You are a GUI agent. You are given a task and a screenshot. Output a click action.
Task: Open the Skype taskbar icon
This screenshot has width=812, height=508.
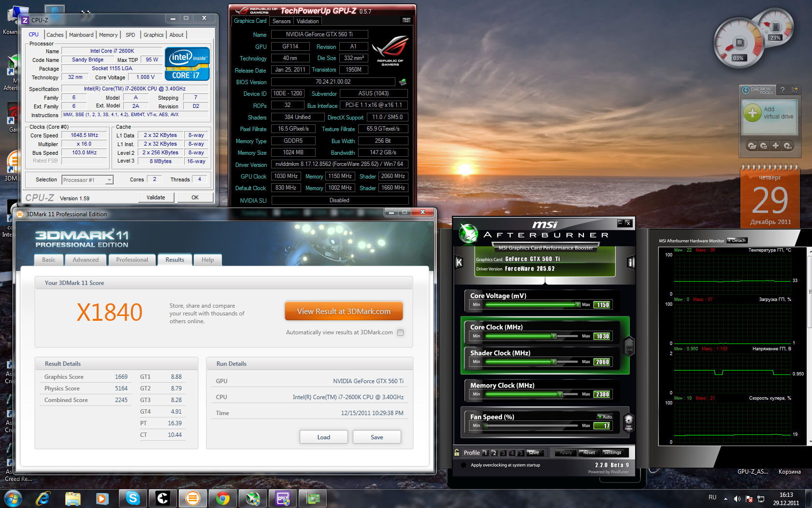[x=133, y=498]
